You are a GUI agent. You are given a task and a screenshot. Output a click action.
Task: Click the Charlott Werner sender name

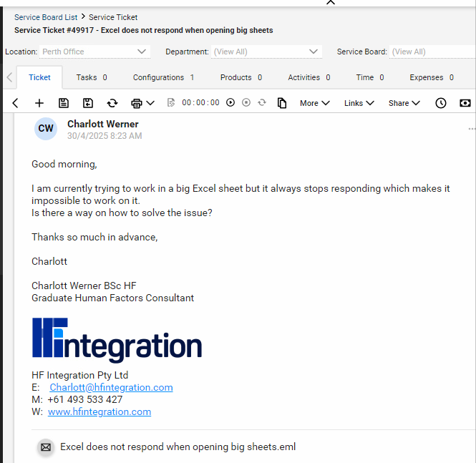[103, 124]
